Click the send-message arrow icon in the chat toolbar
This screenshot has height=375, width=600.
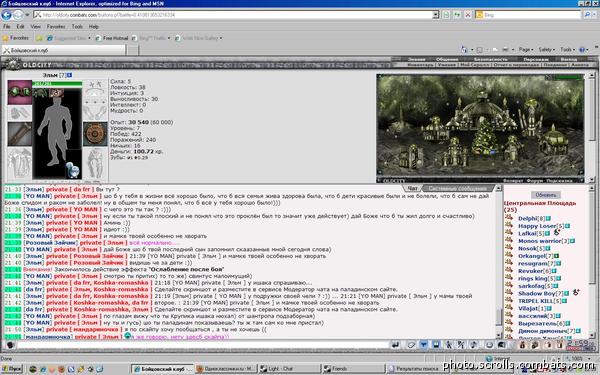(396, 345)
